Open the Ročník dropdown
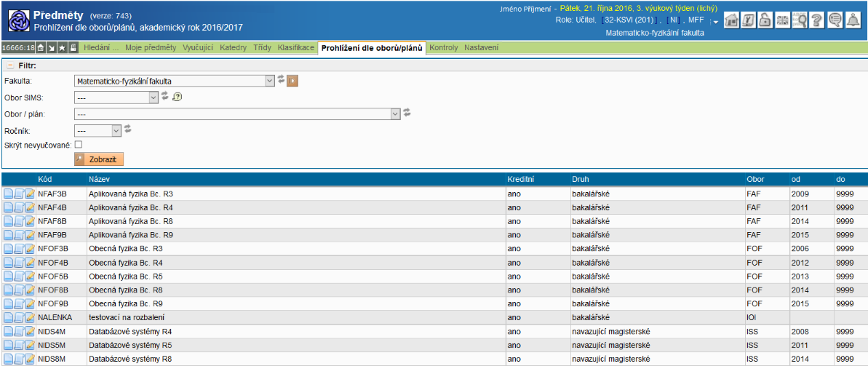The image size is (868, 366). tap(116, 130)
